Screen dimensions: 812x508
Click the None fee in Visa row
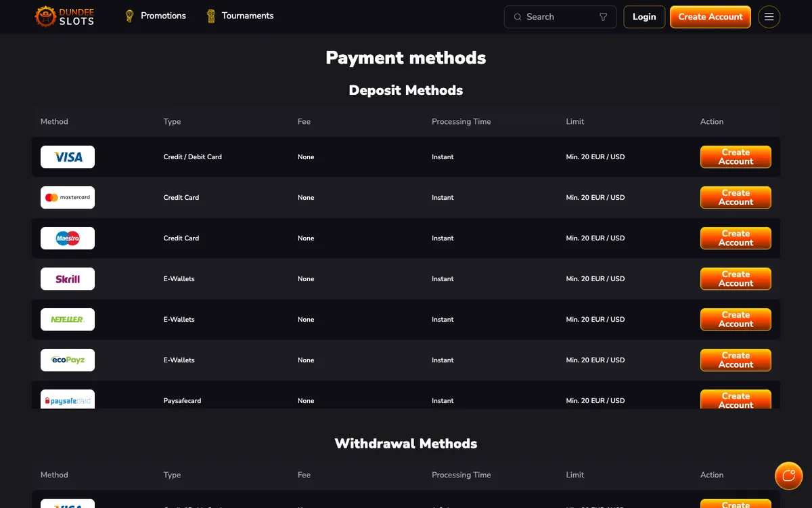click(306, 157)
